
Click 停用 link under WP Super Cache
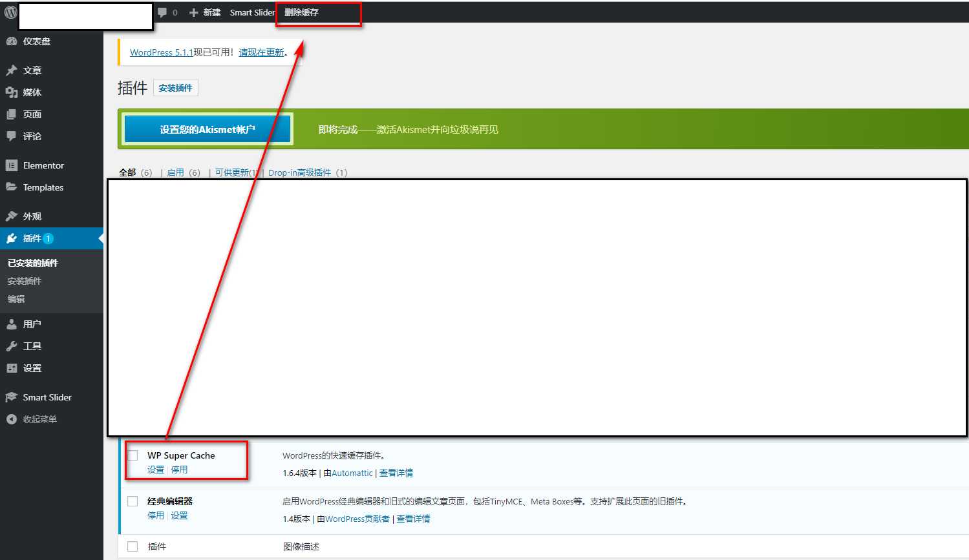tap(179, 470)
